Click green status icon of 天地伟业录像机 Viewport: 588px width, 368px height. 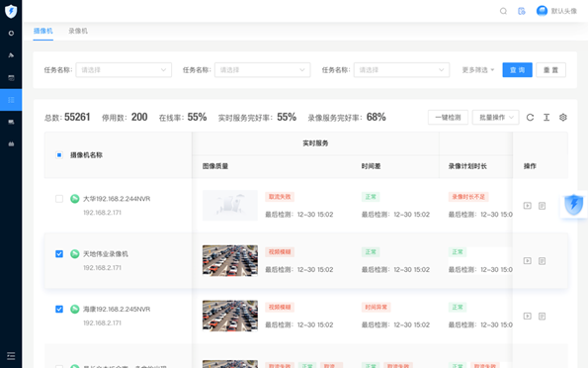(75, 254)
